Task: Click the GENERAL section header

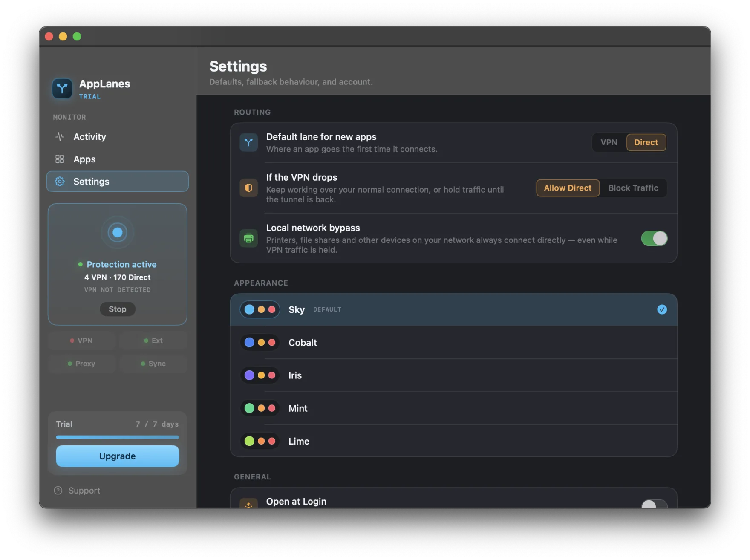Action: tap(252, 477)
